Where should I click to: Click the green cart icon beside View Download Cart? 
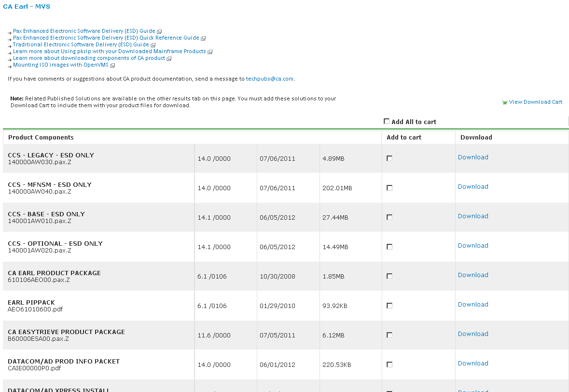tap(504, 102)
